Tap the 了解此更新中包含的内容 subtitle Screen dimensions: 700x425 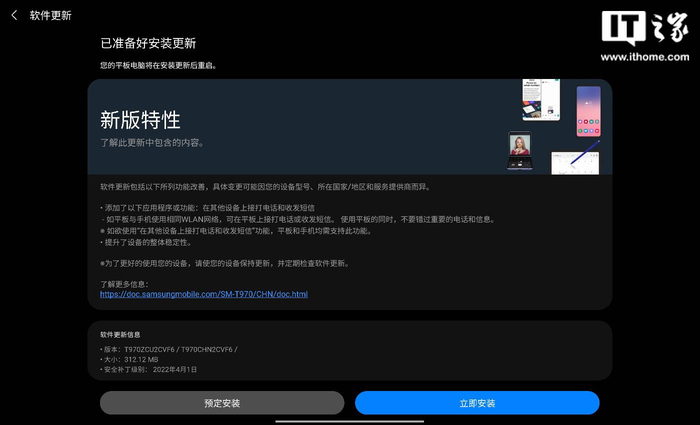coord(152,143)
